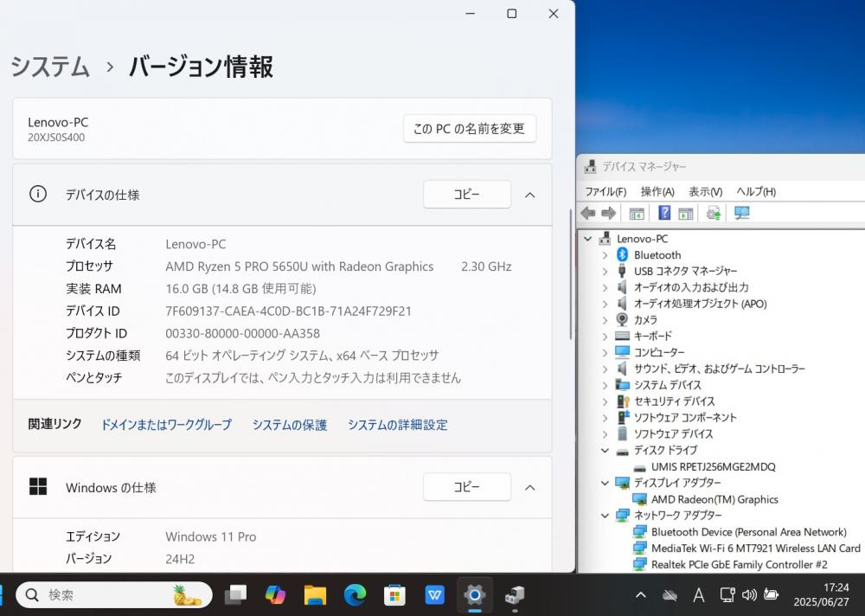Viewport: 865px width, 616px height.
Task: Launch Copilot from the taskbar
Action: [275, 595]
